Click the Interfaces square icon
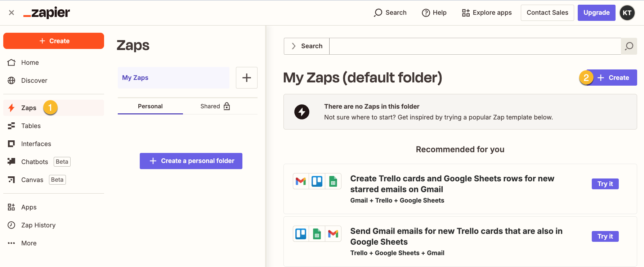Viewport: 644px width, 267px height. [12, 144]
